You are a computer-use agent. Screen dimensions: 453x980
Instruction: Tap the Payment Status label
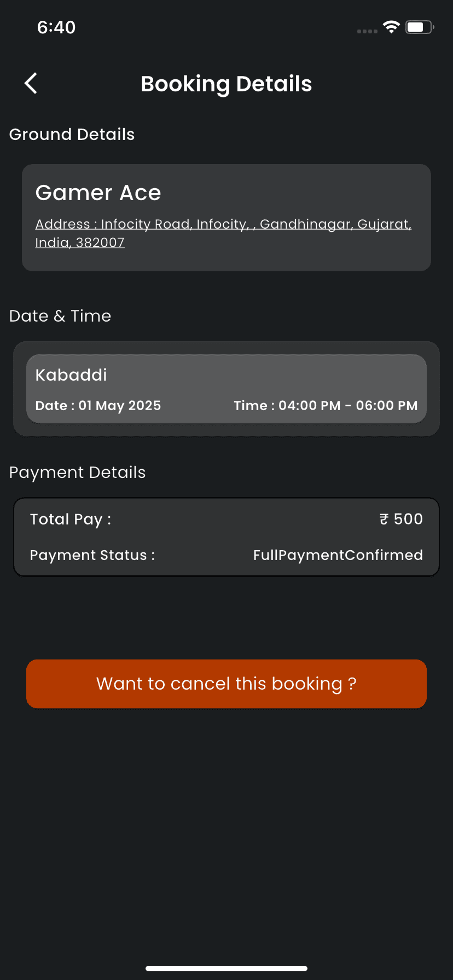click(92, 555)
